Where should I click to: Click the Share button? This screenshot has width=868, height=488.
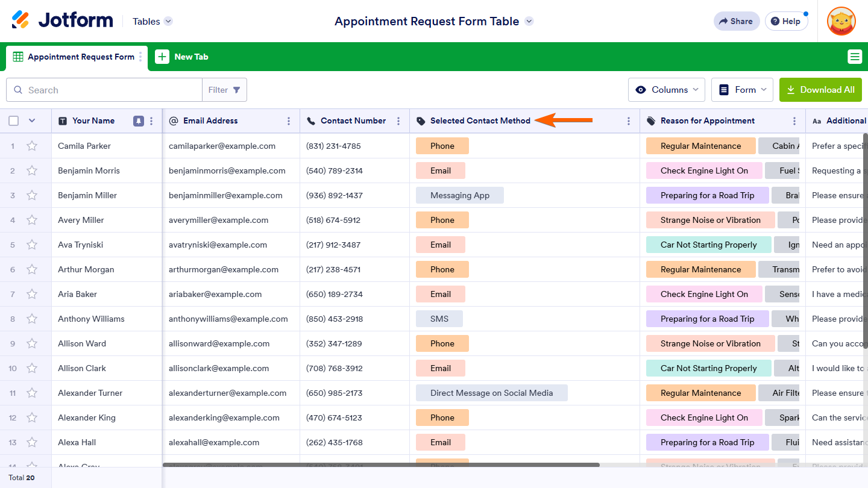pyautogui.click(x=737, y=21)
